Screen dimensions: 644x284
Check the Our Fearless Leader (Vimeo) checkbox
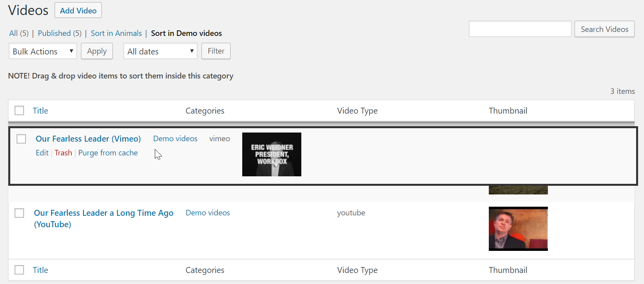(x=21, y=139)
